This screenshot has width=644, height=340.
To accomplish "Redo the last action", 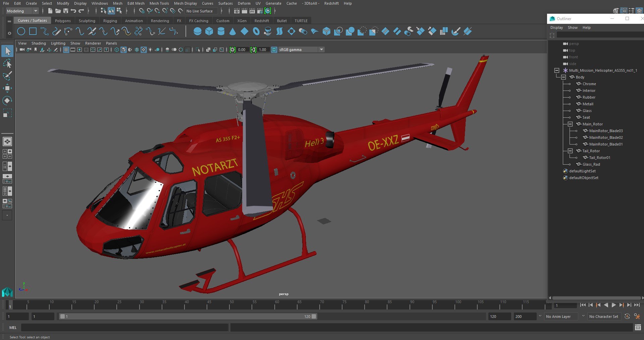I will pyautogui.click(x=81, y=11).
